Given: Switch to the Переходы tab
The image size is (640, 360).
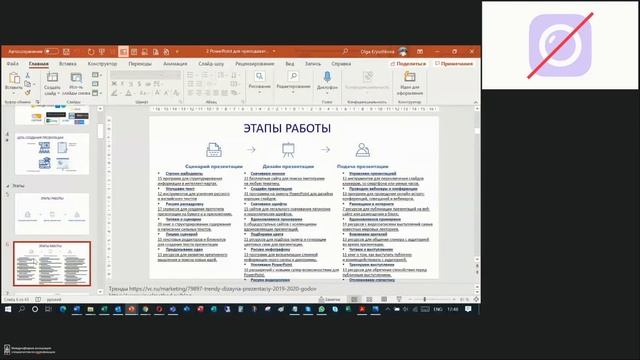Looking at the screenshot, I should (140, 64).
